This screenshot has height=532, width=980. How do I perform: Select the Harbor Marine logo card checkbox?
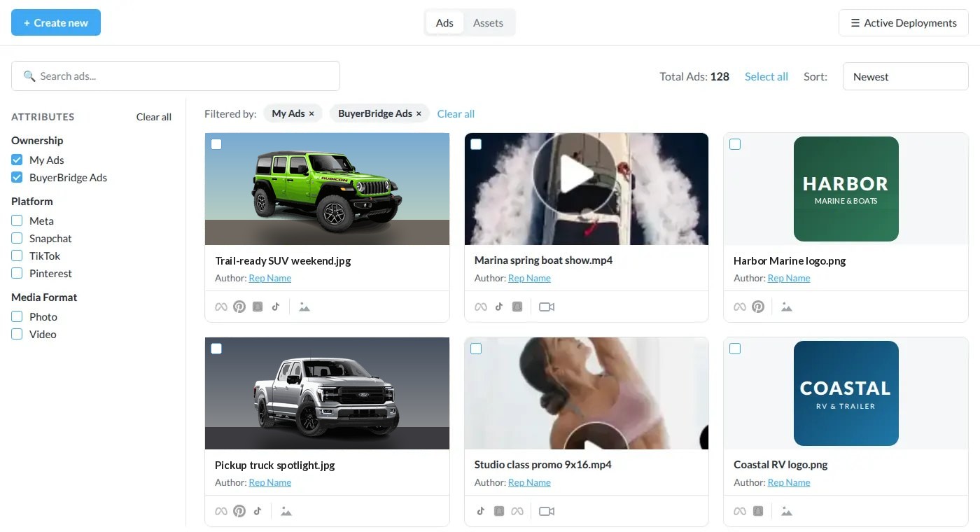pyautogui.click(x=735, y=144)
